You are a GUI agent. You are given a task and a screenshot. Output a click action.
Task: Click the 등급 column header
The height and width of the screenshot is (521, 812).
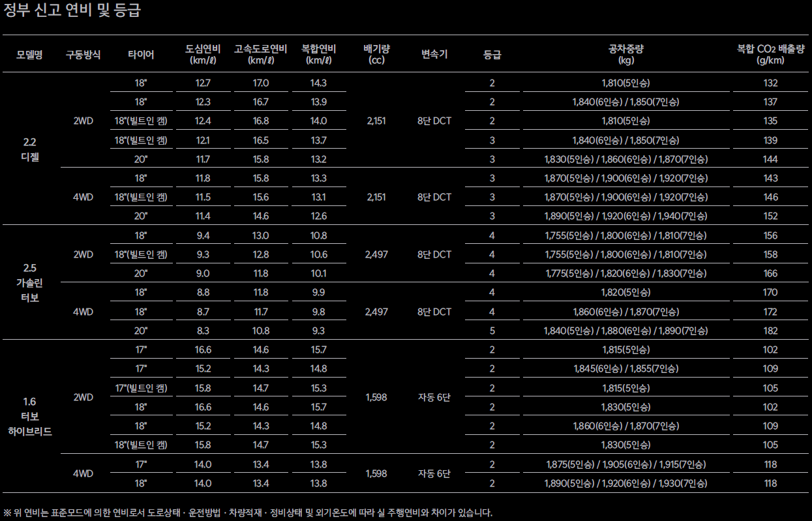click(492, 55)
